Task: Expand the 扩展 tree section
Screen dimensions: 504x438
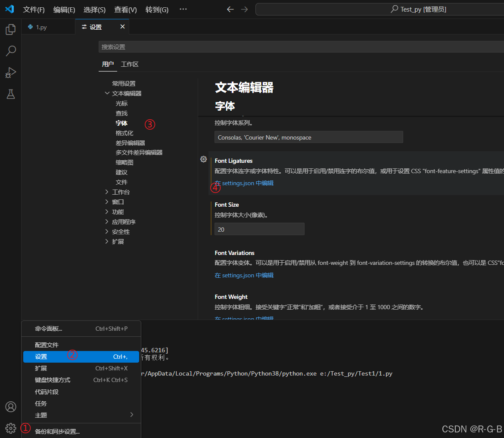Action: tap(107, 241)
